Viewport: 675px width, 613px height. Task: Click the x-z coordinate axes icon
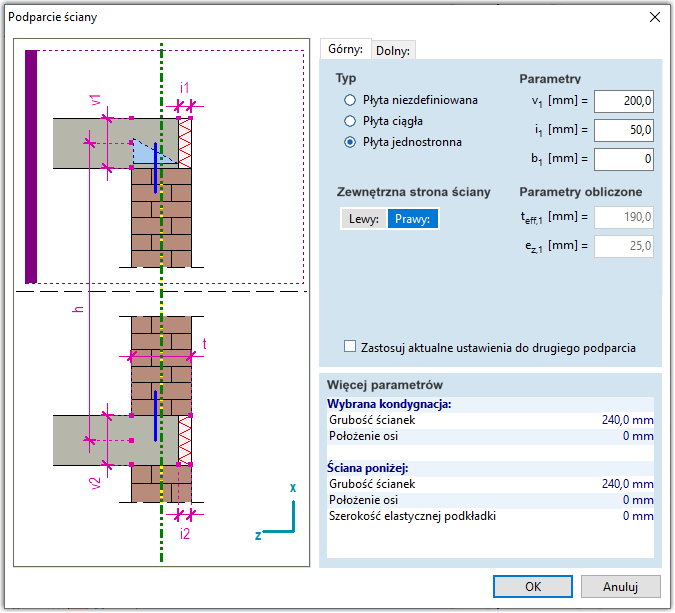tap(282, 514)
